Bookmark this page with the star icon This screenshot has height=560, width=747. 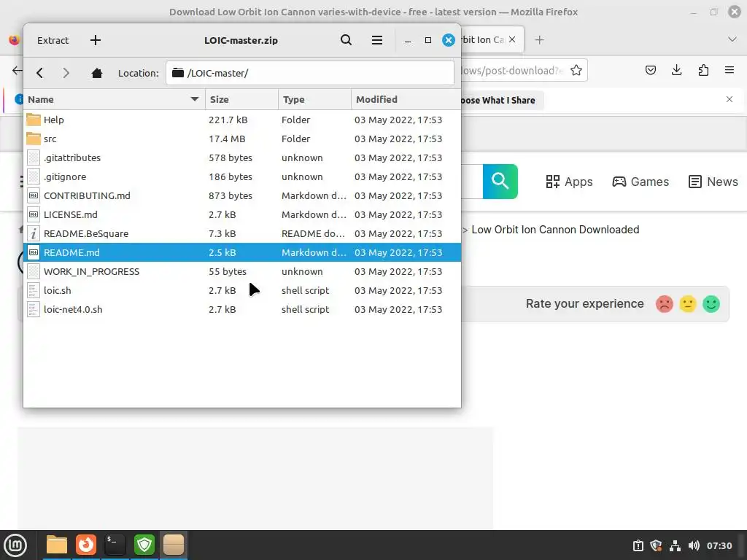(576, 71)
